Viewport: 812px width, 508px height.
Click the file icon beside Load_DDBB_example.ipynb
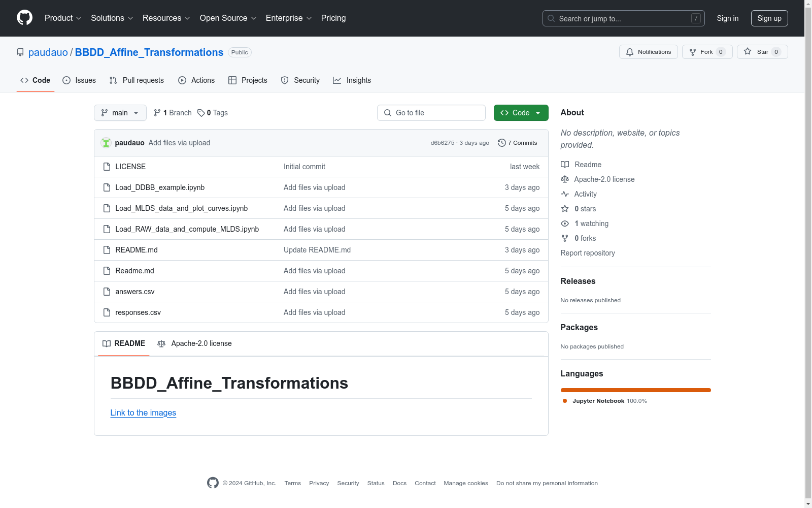point(107,187)
